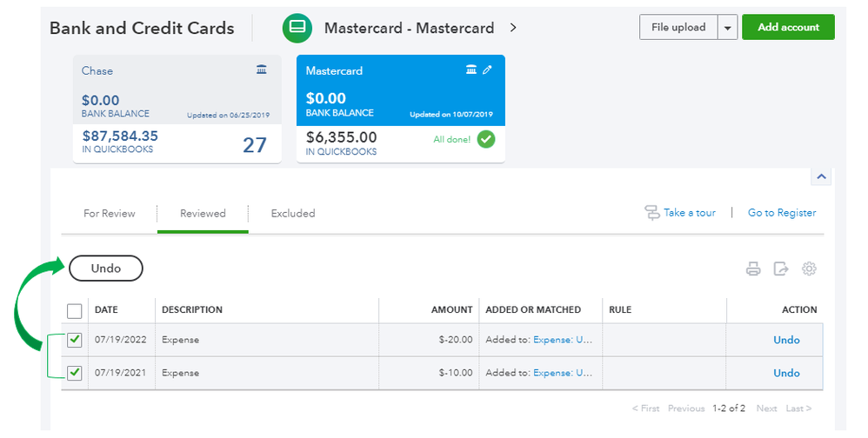Viewport: 868px width, 438px height.
Task: Click the rounded Undo batch button
Action: tap(106, 269)
